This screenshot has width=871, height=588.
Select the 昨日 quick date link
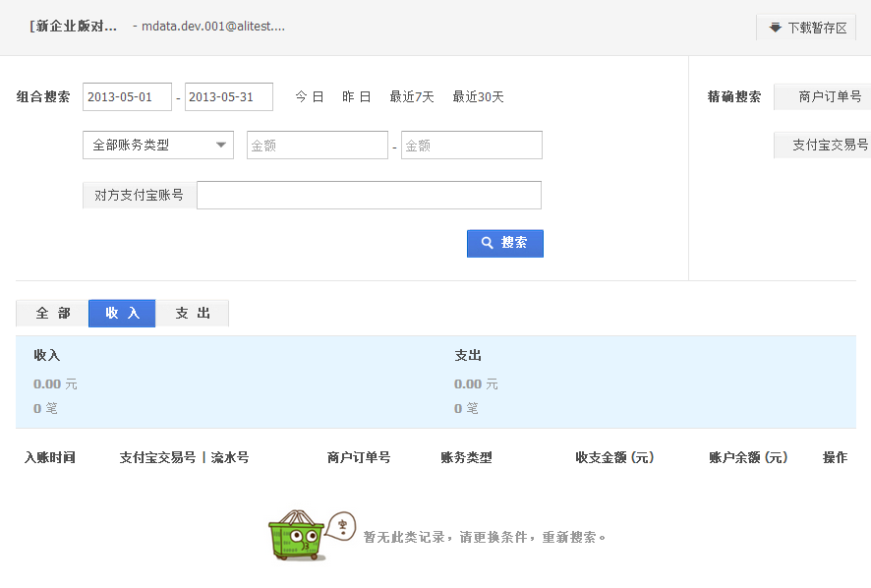point(356,96)
